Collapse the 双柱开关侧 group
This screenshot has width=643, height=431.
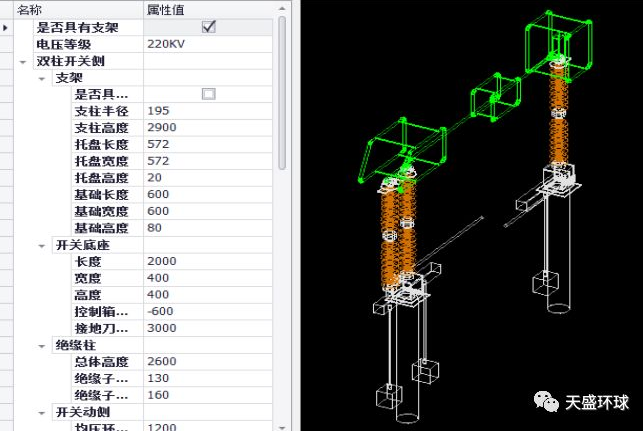[23, 62]
